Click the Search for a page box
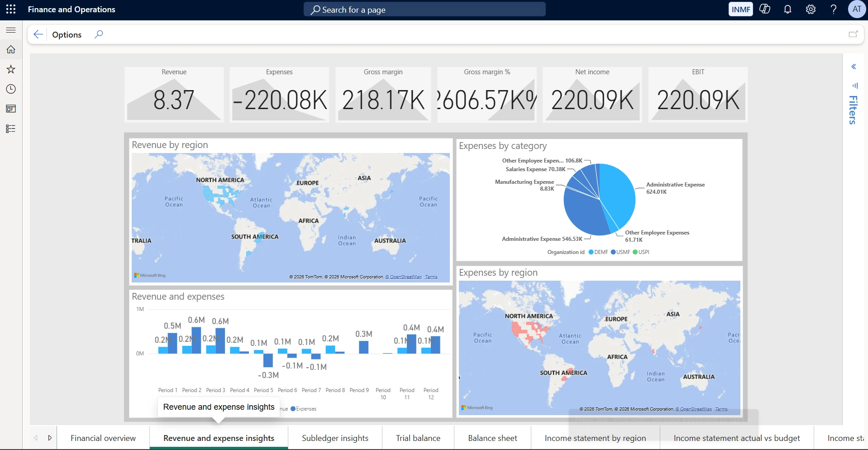Viewport: 868px width, 450px height. click(424, 10)
